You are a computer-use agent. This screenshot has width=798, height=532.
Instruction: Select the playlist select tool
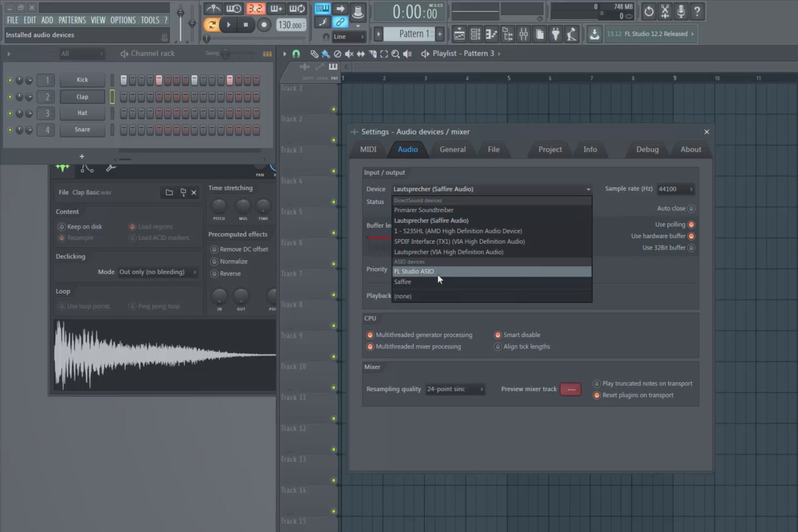[384, 53]
